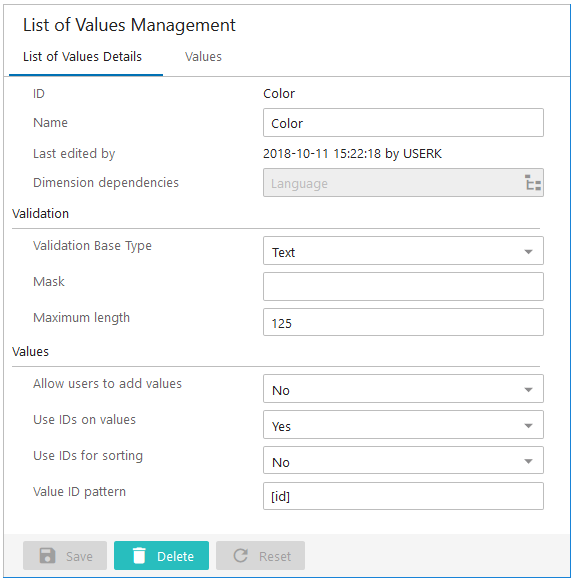
Task: Click the floppy disk Save icon
Action: pos(47,556)
